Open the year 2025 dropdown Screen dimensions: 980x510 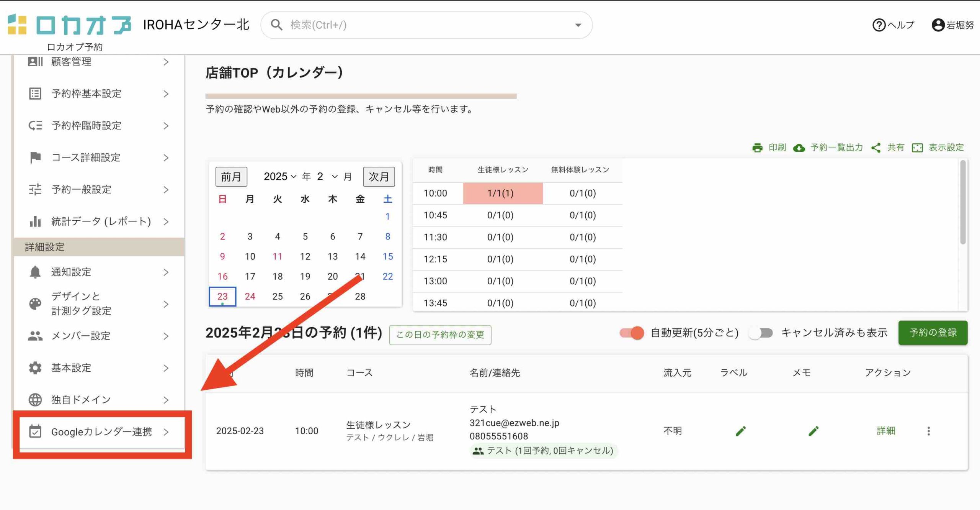(x=280, y=177)
